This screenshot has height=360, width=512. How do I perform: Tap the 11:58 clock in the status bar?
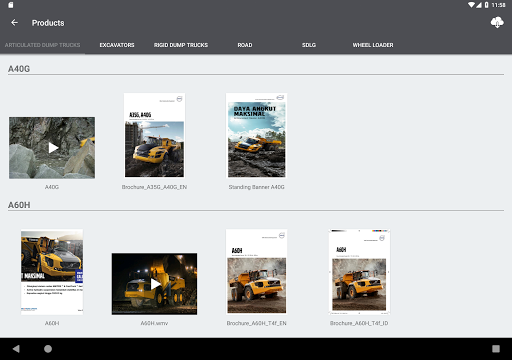pyautogui.click(x=499, y=5)
